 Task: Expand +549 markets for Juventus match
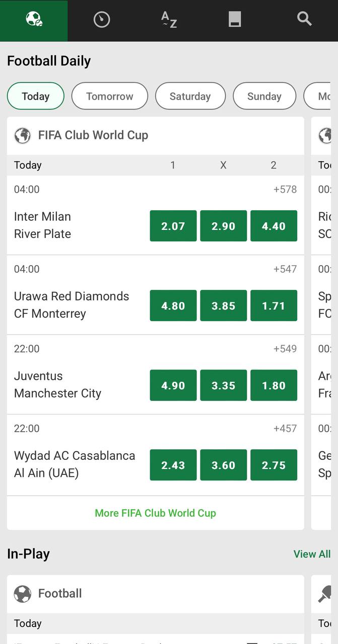point(285,349)
